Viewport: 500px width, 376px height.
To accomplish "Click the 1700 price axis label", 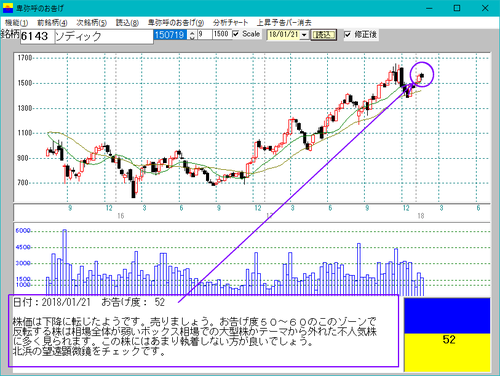I will click(x=24, y=58).
